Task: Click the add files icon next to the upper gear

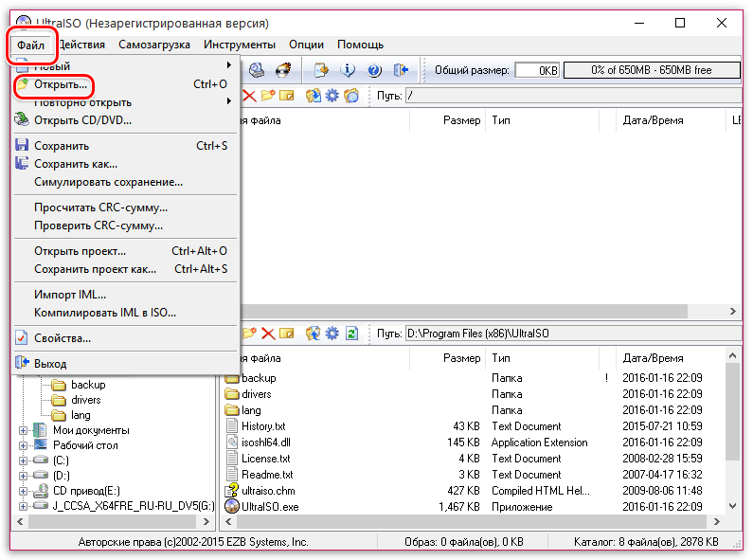Action: click(314, 96)
